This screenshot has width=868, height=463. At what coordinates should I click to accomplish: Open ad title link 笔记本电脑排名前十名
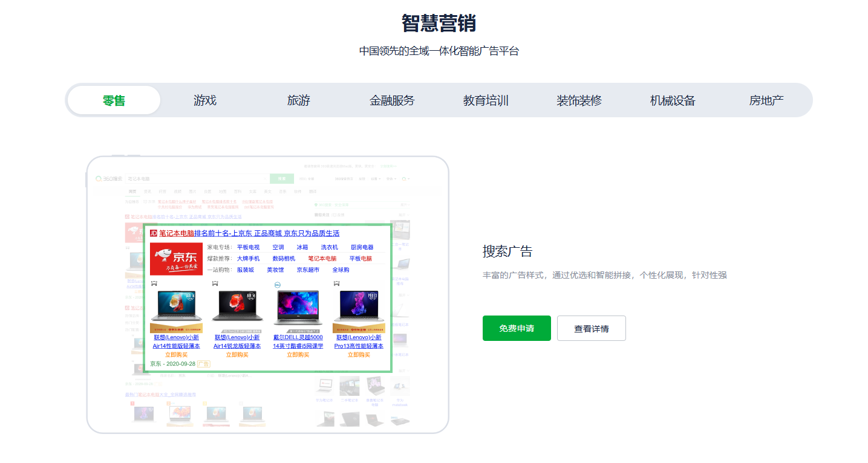coord(249,233)
